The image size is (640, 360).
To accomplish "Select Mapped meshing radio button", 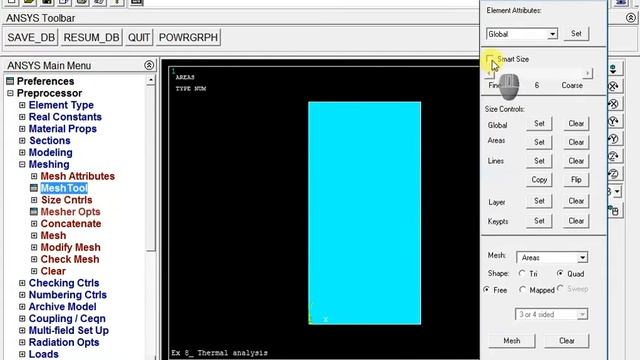I will click(522, 290).
